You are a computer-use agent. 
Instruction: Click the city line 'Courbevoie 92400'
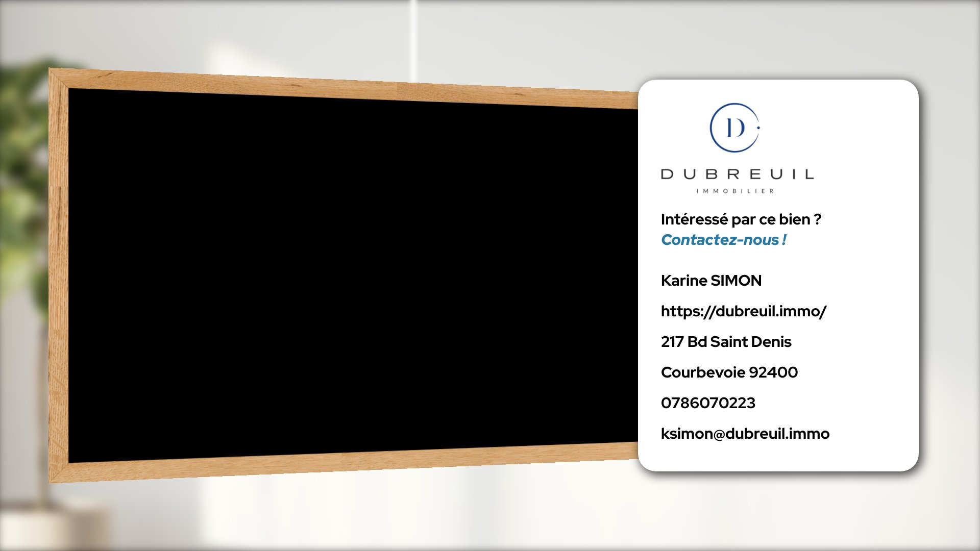(x=729, y=372)
